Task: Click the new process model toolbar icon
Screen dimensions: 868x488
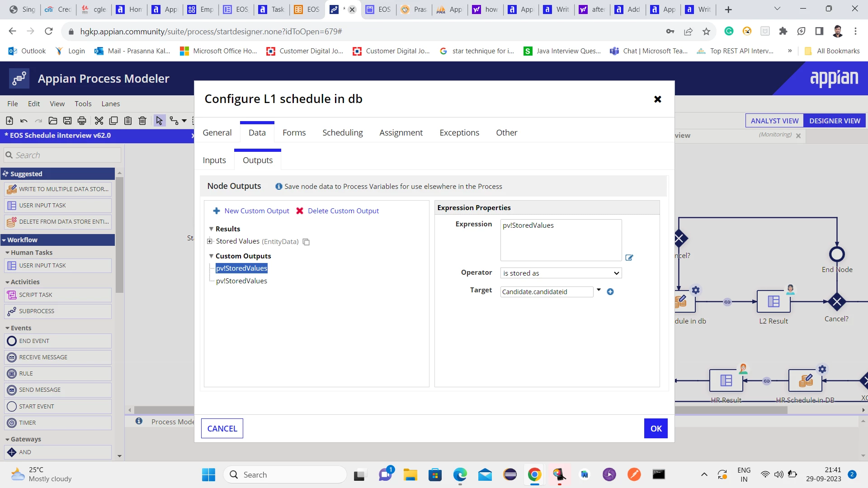Action: click(x=9, y=121)
